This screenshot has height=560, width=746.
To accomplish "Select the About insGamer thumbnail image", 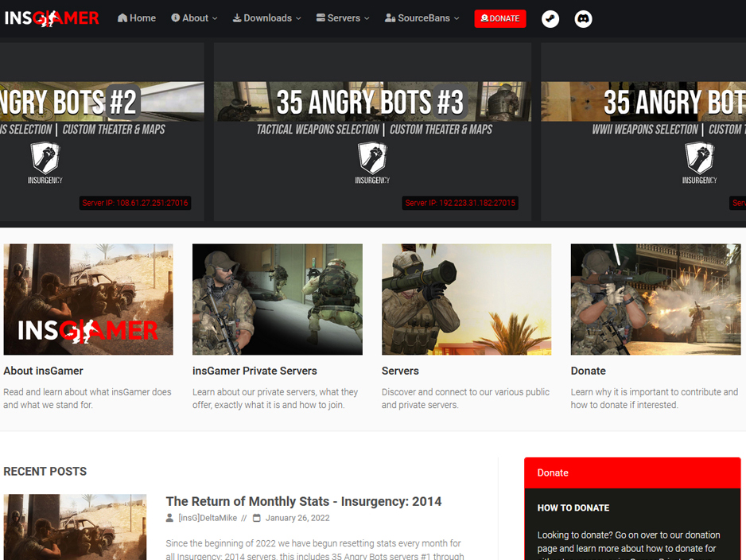I will coord(88,299).
